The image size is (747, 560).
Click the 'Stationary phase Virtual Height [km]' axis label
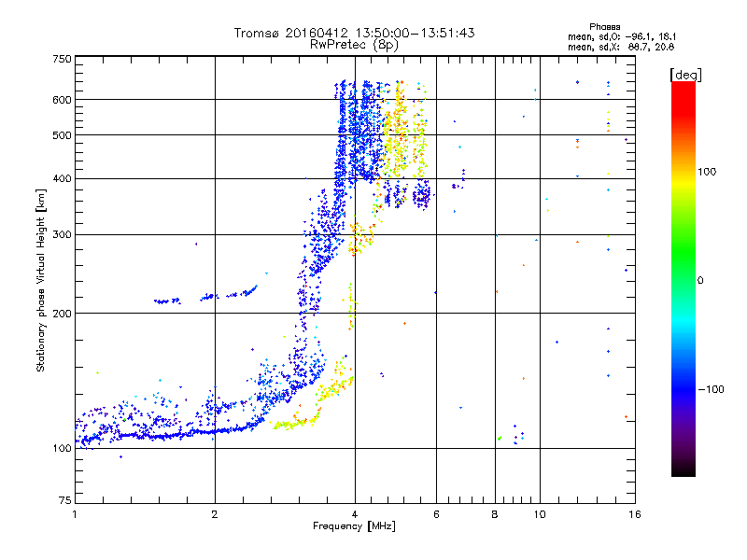point(41,280)
